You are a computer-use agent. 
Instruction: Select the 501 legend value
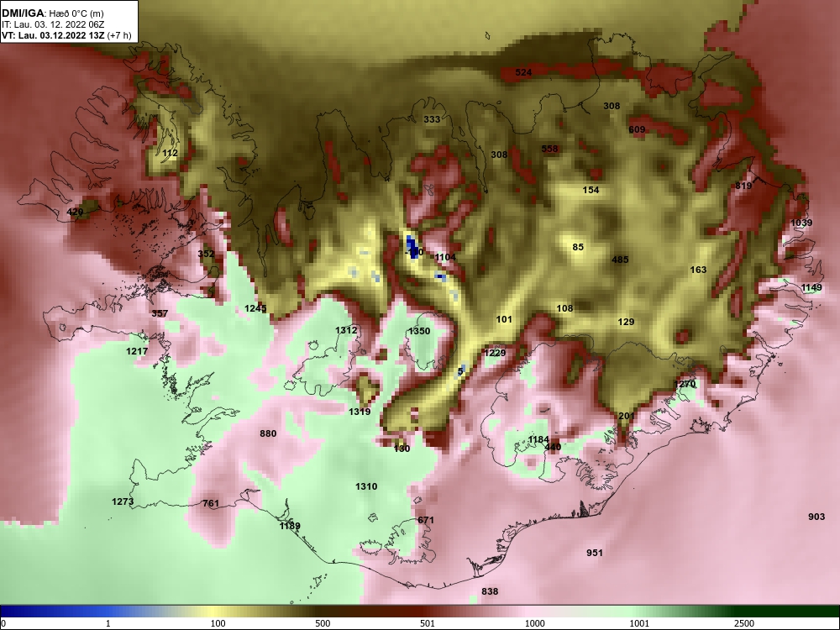pyautogui.click(x=428, y=623)
